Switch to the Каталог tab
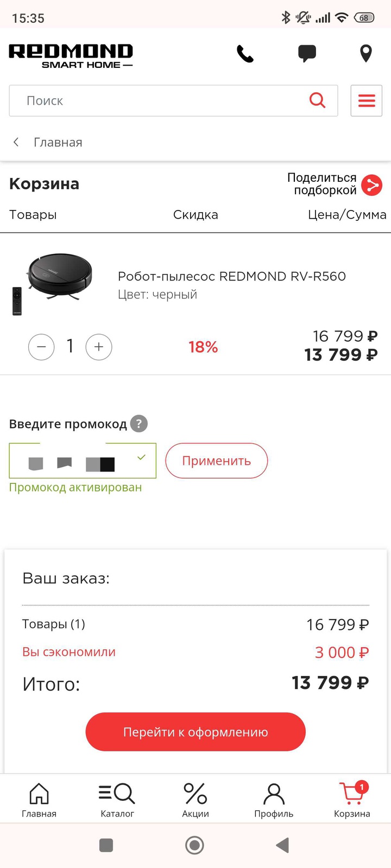The width and height of the screenshot is (391, 868). (x=117, y=800)
